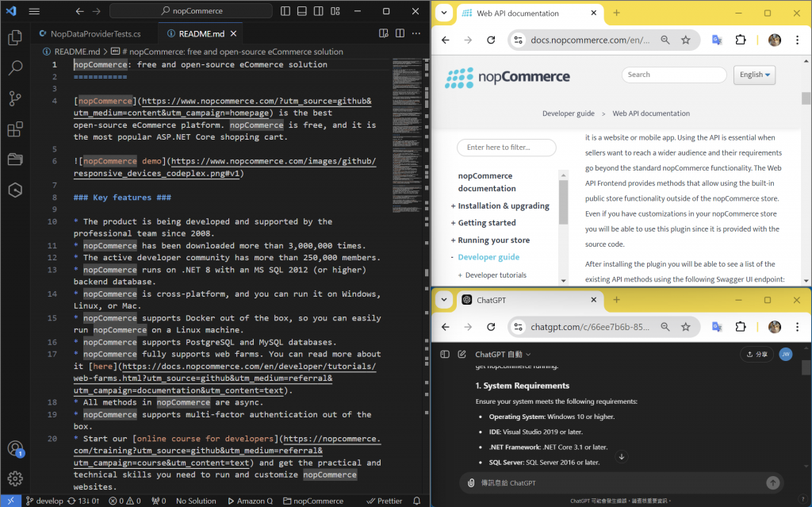Open the VS Code hamburger menu
This screenshot has height=507, width=812.
pyautogui.click(x=34, y=11)
